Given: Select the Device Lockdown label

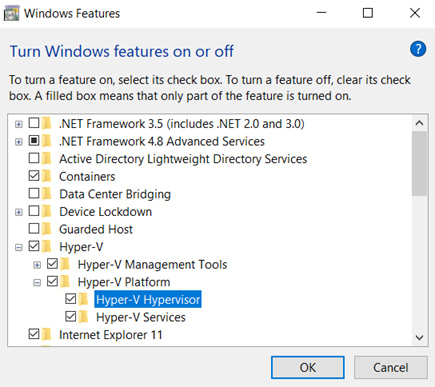Looking at the screenshot, I should [105, 212].
